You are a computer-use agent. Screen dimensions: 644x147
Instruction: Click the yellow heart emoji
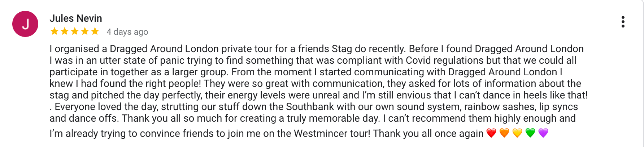pos(517,133)
